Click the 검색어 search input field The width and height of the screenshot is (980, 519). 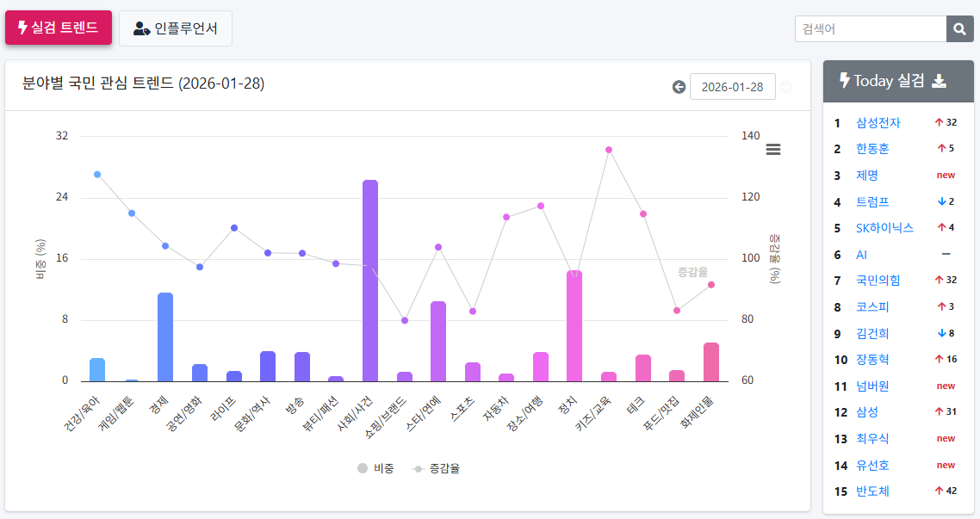click(870, 28)
